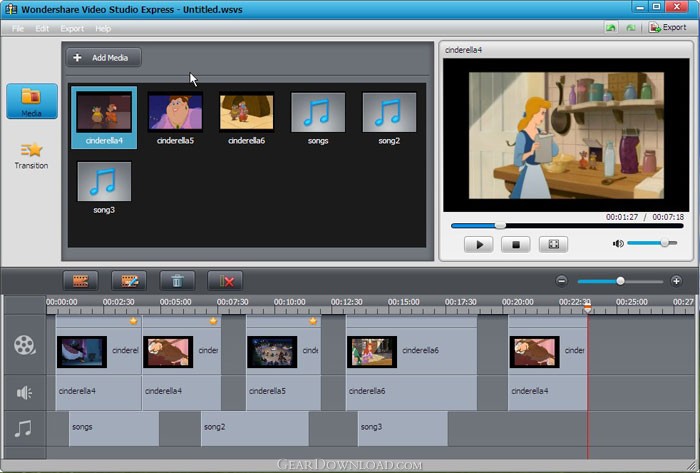Select the songs clip in music track
700x473 pixels.
[x=114, y=428]
